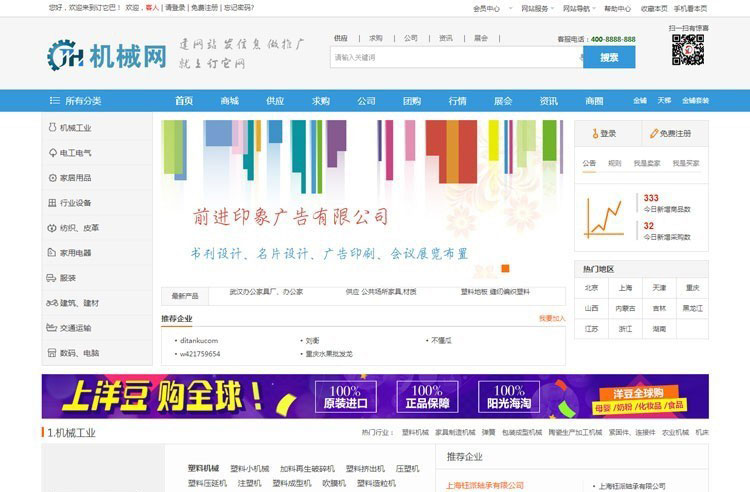Click the 前进印象广告有限公司 carousel banner
The image size is (750, 492).
click(363, 200)
